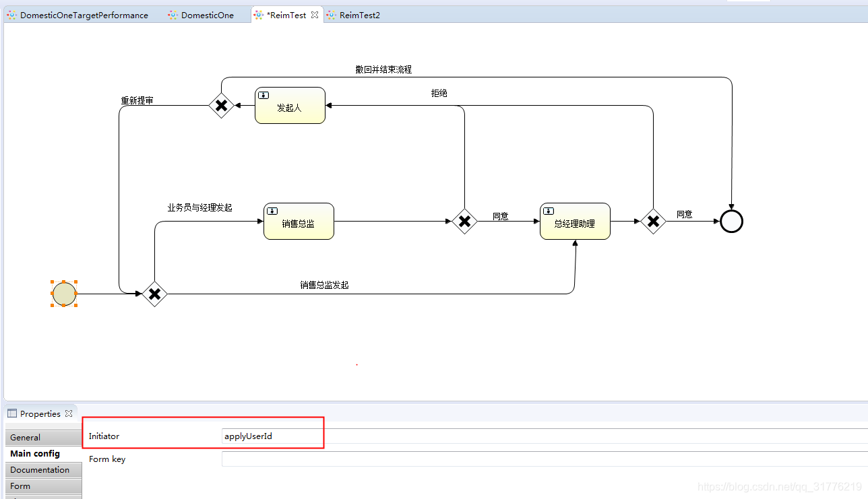
Task: Click the user task icon in 总经理助理
Action: [x=549, y=211]
